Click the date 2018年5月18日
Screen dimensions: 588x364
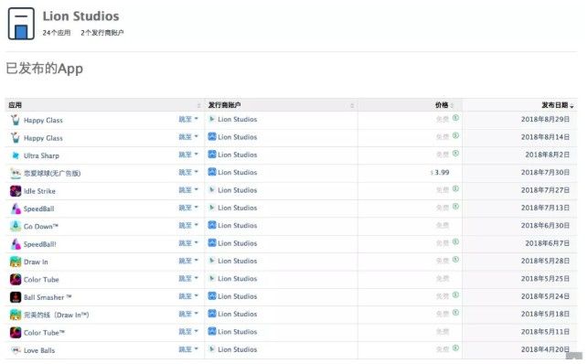[x=545, y=314]
